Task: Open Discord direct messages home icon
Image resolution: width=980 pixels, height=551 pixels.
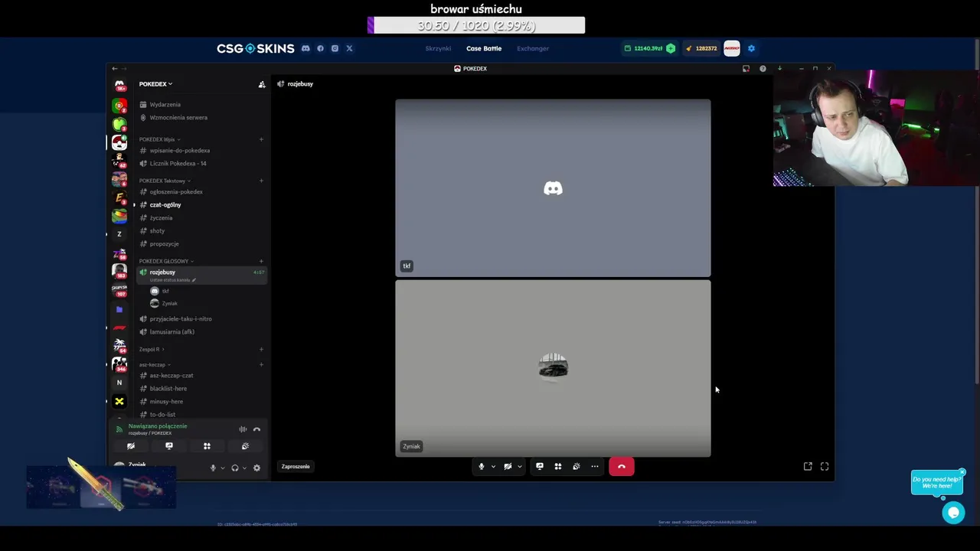Action: point(119,86)
